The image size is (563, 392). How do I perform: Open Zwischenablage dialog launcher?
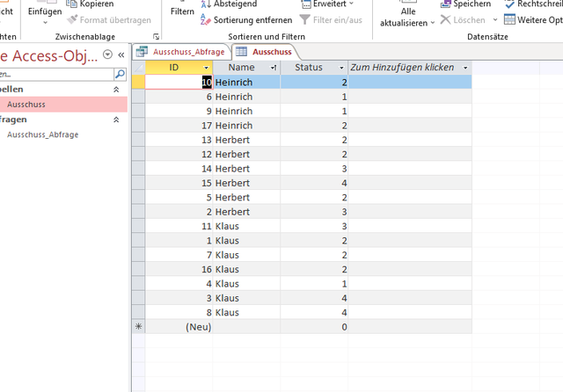157,37
